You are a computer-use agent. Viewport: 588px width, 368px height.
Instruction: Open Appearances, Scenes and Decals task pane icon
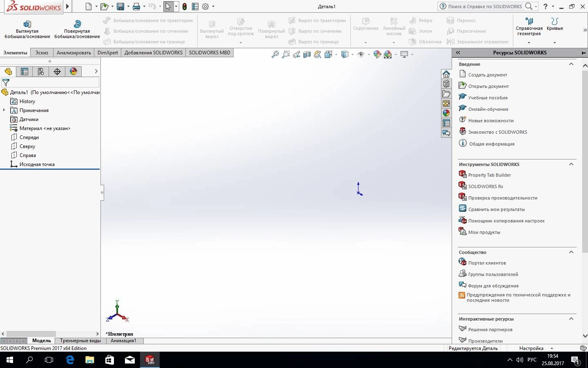446,113
